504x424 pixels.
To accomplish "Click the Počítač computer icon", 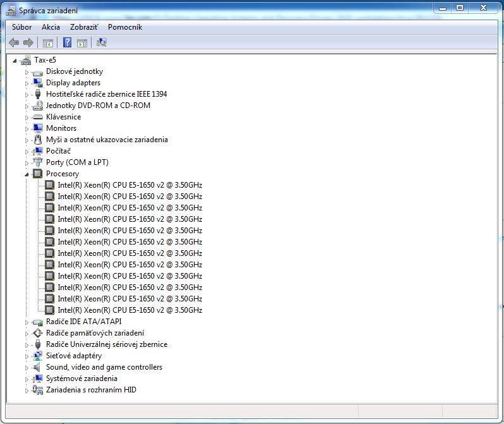I will 38,151.
